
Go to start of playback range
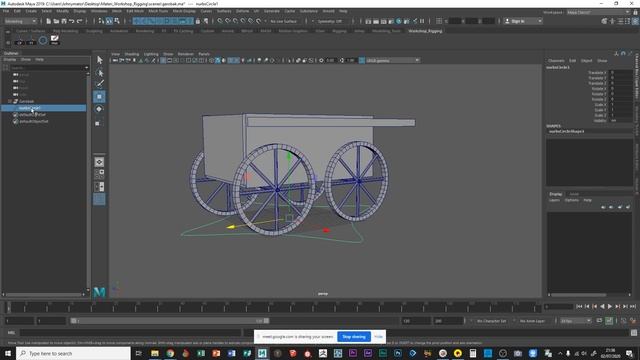coord(579,306)
